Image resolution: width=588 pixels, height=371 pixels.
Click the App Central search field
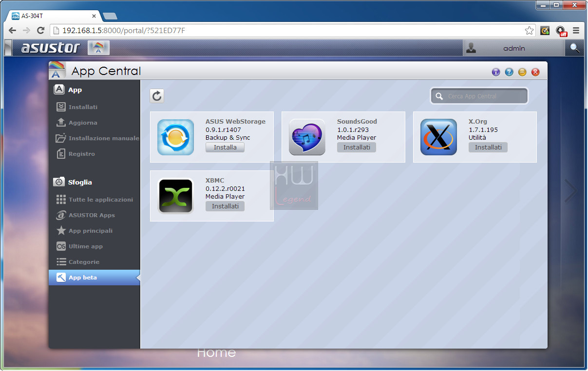pos(479,96)
